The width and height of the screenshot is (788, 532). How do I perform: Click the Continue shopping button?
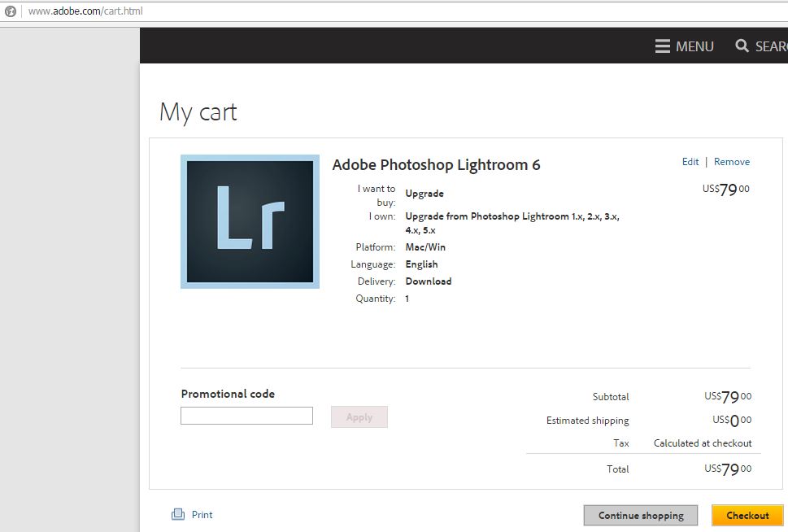[x=641, y=516]
